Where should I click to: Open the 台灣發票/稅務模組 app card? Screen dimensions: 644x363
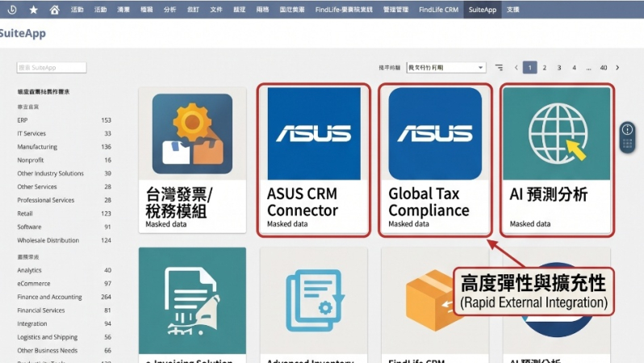[192, 161]
